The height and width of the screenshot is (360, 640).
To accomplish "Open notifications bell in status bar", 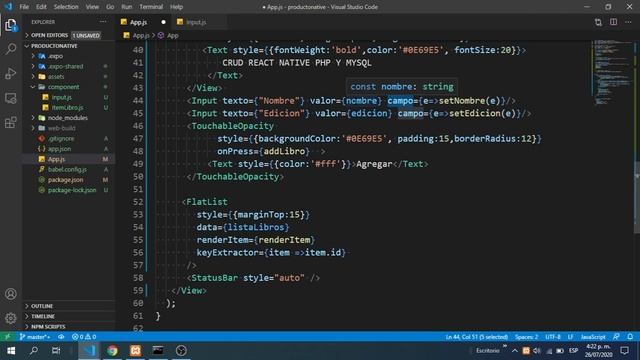I will coord(630,337).
